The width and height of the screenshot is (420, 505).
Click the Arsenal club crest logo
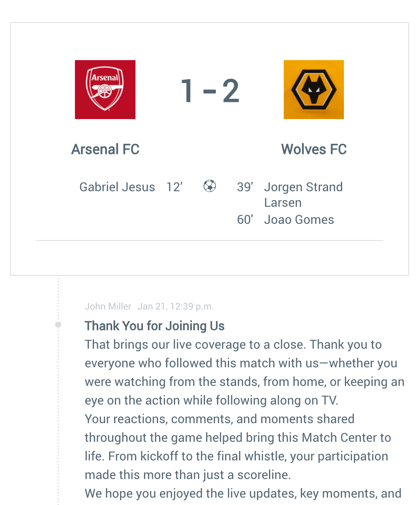point(105,90)
